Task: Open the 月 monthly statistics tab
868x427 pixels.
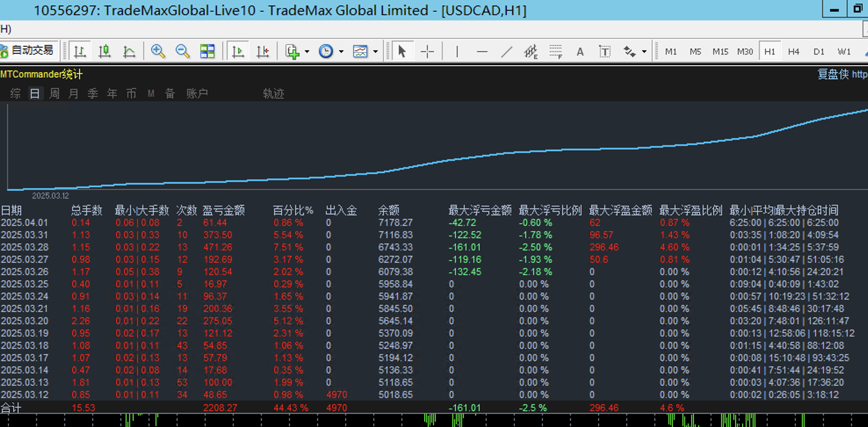Action: tap(73, 93)
